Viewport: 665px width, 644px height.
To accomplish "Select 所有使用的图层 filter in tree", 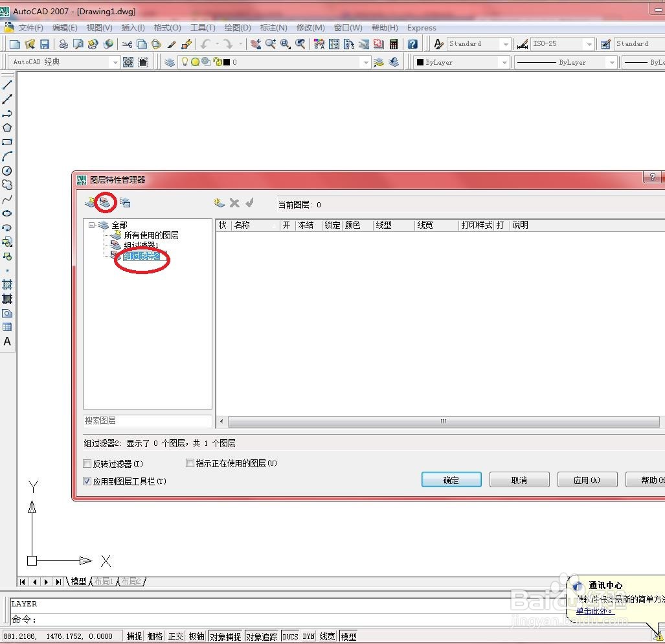I will pos(151,235).
